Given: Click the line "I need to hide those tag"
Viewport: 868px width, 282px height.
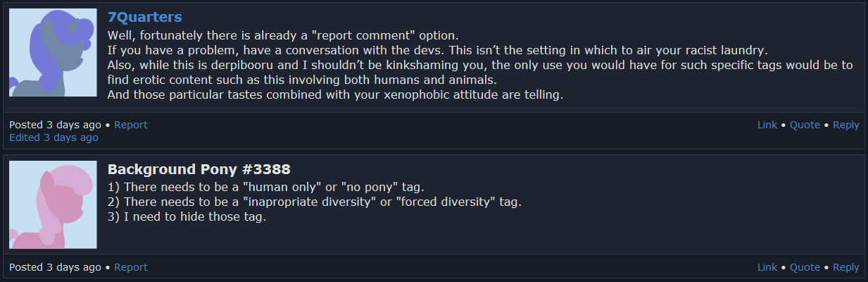Looking at the screenshot, I should coord(187,217).
